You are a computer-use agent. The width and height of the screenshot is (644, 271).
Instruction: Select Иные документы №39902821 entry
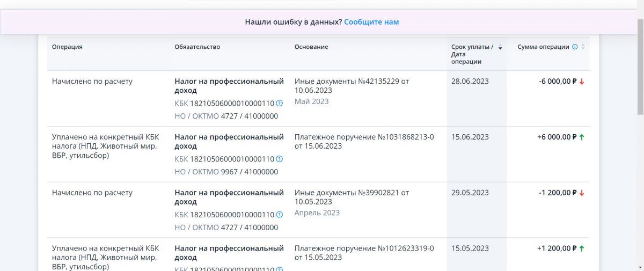352,197
